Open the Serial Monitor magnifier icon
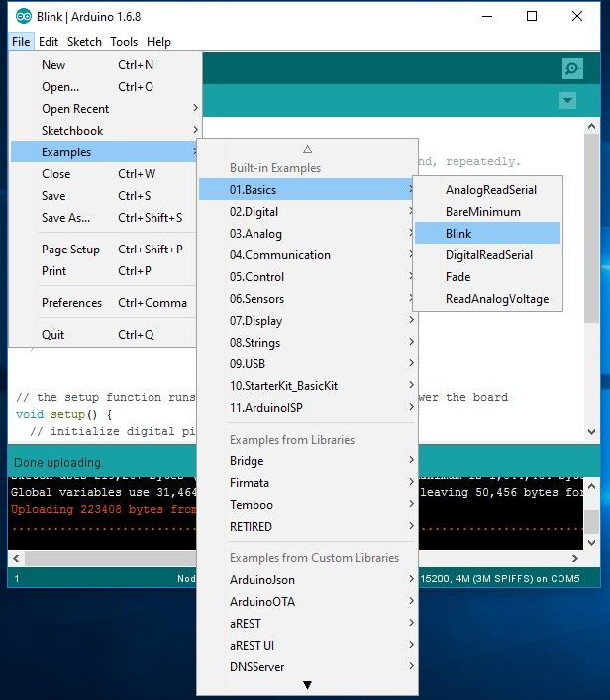Viewport: 610px width, 700px height. point(572,68)
